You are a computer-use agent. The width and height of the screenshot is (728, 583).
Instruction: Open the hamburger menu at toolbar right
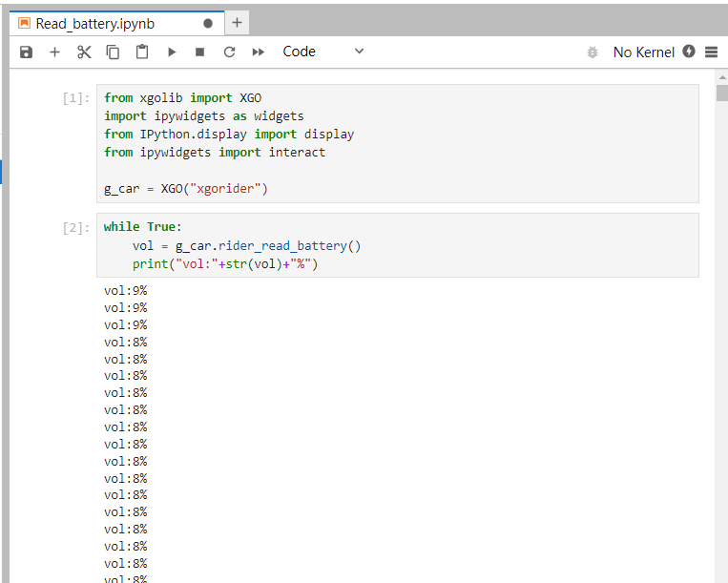(711, 52)
